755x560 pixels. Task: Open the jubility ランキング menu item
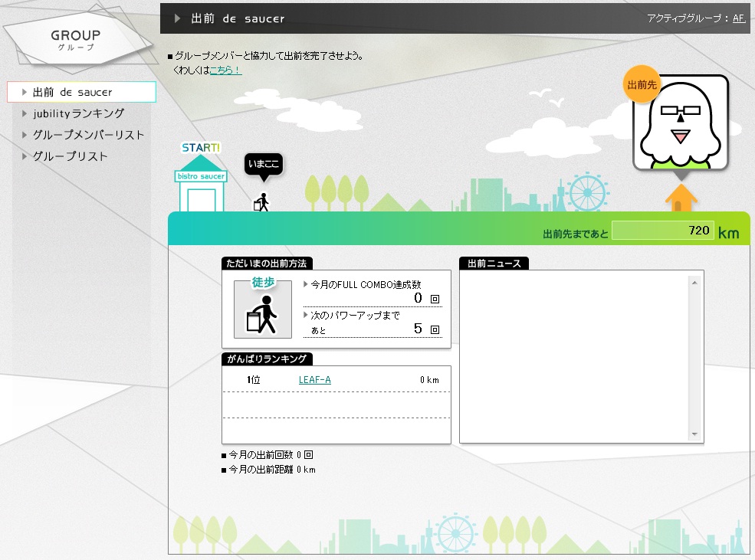click(x=78, y=113)
